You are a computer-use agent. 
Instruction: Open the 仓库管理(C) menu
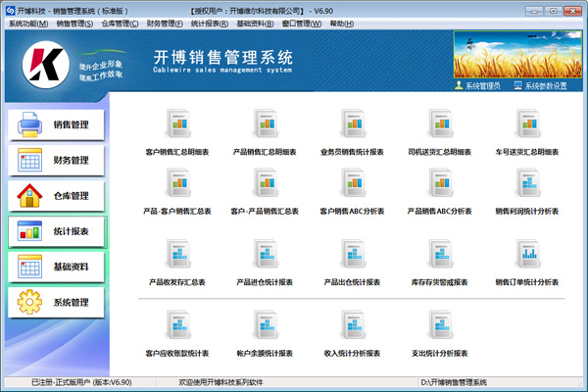120,24
